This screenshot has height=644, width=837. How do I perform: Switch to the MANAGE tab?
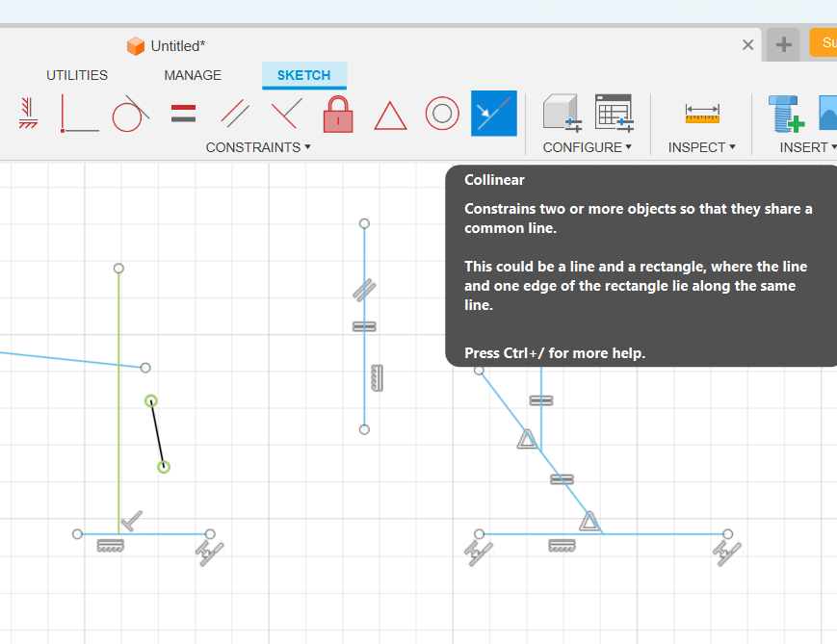click(193, 75)
